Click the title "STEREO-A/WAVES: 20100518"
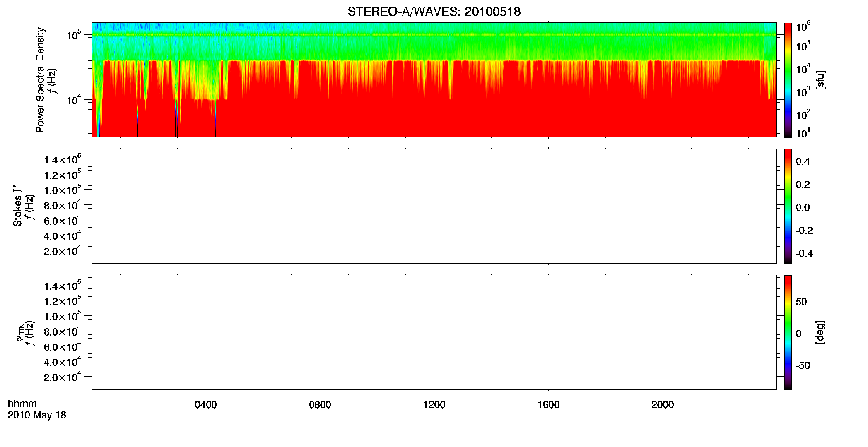The image size is (868, 447). (434, 12)
